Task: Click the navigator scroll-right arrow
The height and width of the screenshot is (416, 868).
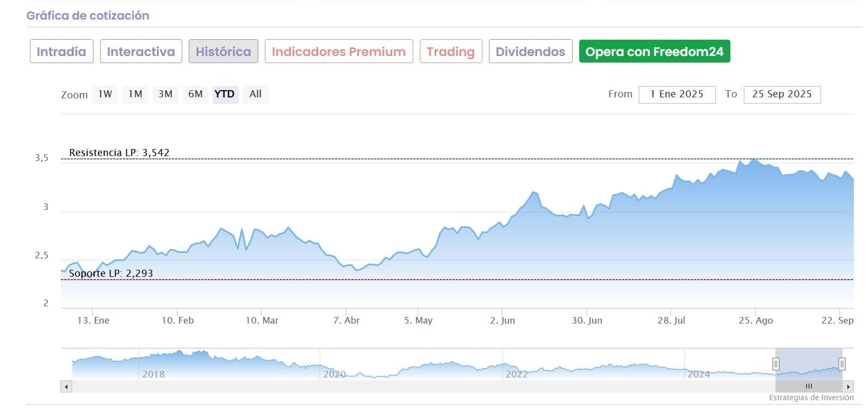Action: 848,387
